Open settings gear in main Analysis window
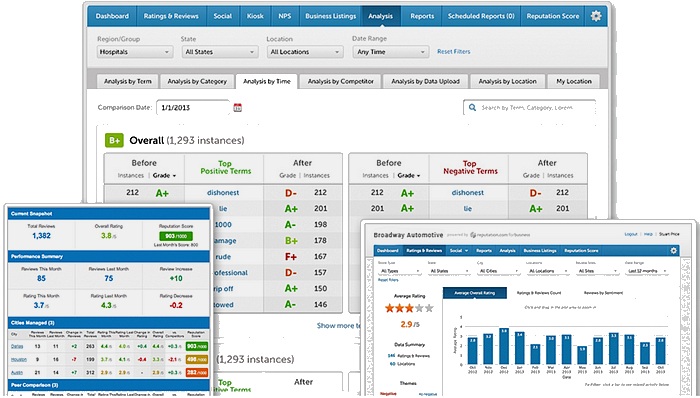This screenshot has height=398, width=700. [x=596, y=16]
